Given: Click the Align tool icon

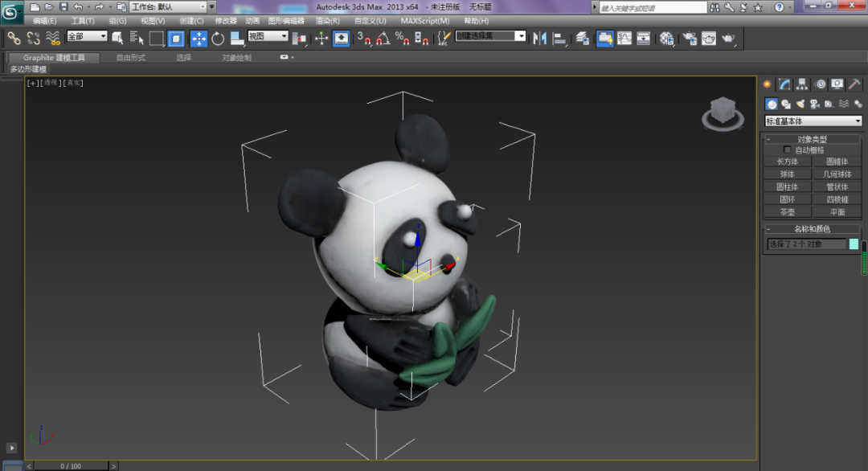Looking at the screenshot, I should tap(559, 39).
